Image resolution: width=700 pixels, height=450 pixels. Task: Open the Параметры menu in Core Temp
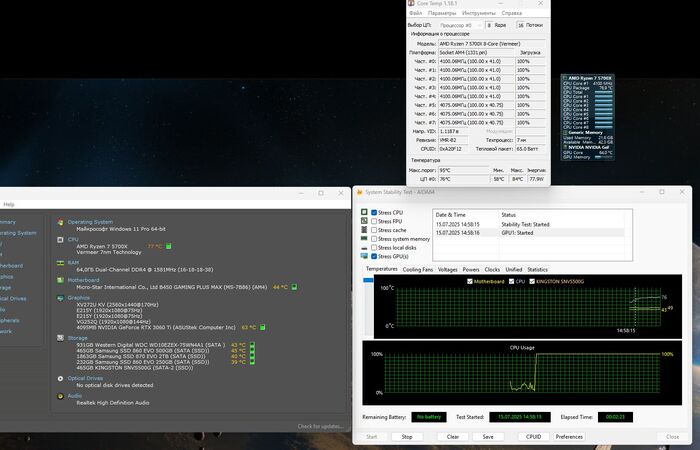[442, 13]
